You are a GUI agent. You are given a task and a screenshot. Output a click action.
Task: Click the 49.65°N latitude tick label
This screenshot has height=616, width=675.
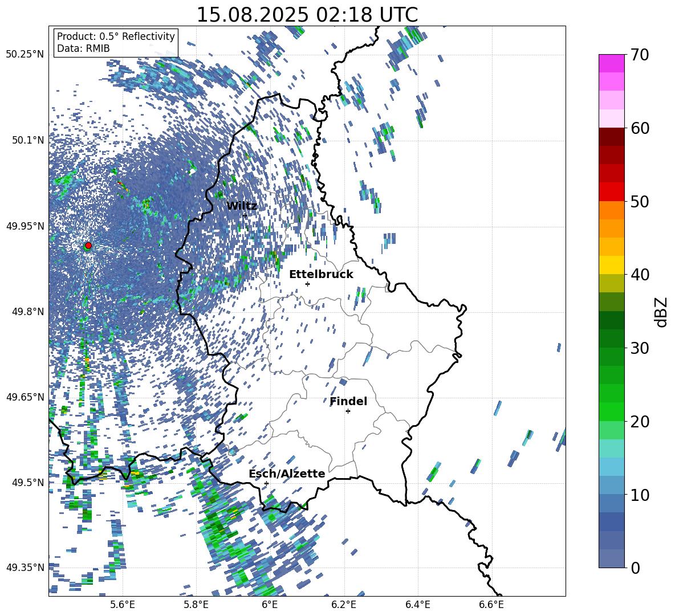[25, 397]
